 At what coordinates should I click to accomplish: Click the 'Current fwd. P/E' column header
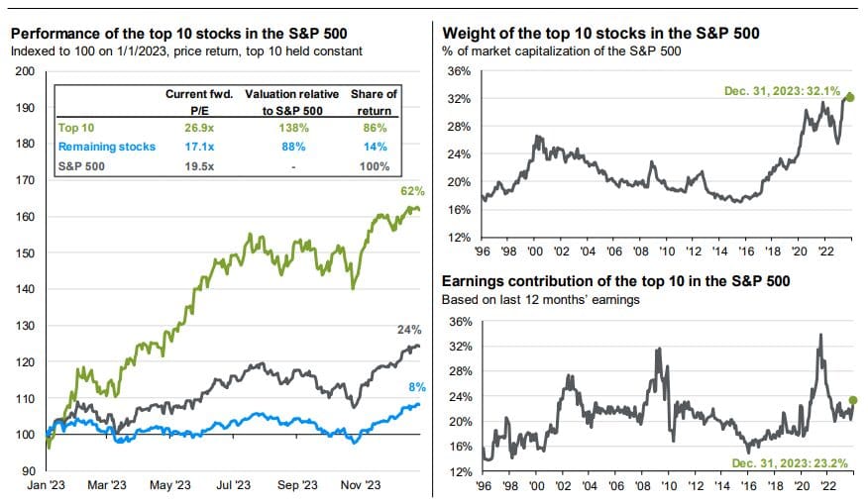pos(201,100)
